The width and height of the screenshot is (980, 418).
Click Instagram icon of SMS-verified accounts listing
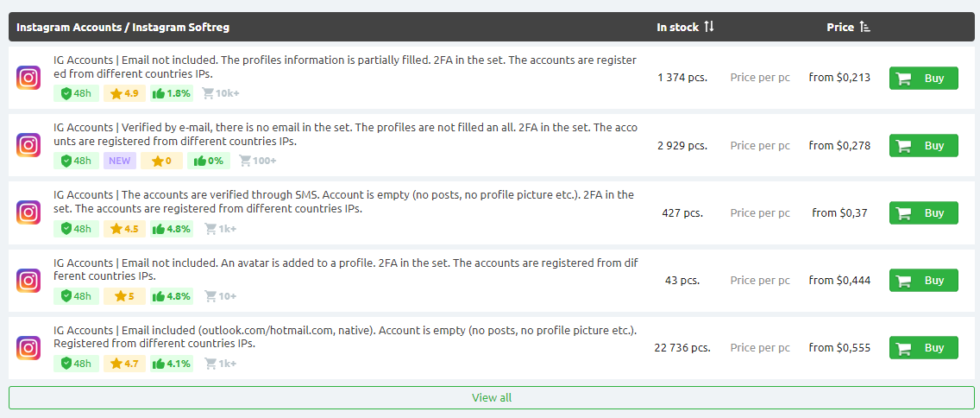click(28, 212)
